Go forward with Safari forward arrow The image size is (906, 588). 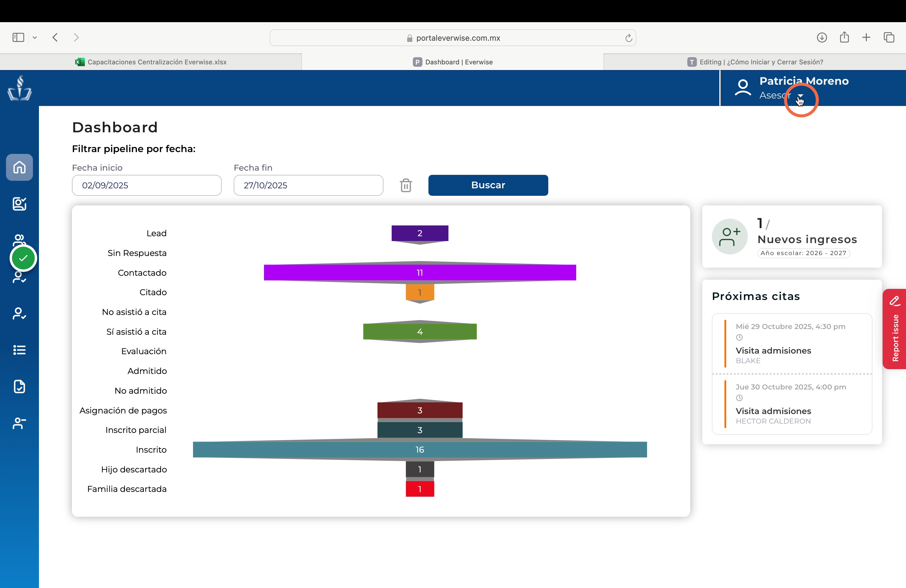76,37
